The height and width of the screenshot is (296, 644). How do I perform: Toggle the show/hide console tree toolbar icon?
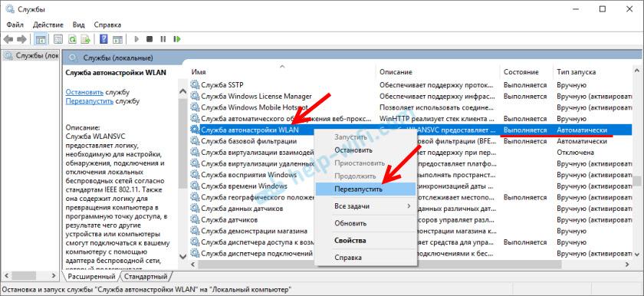click(41, 39)
